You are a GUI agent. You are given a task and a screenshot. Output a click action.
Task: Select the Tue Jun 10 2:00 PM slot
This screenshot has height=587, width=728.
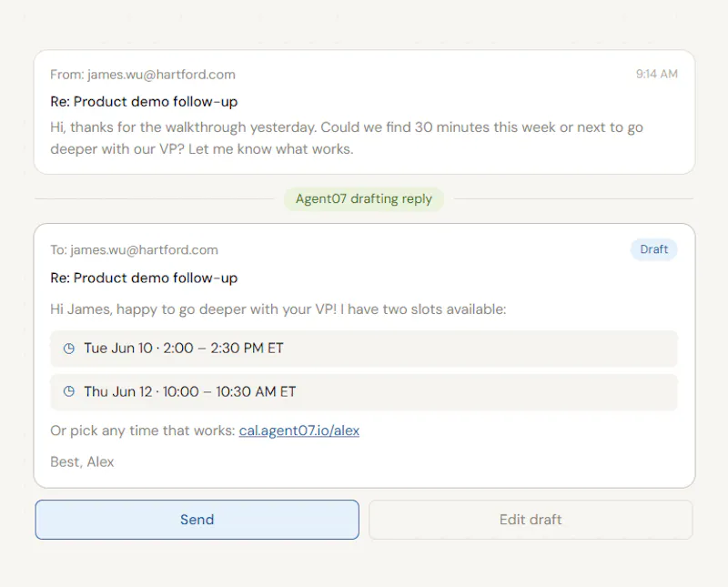tap(363, 349)
